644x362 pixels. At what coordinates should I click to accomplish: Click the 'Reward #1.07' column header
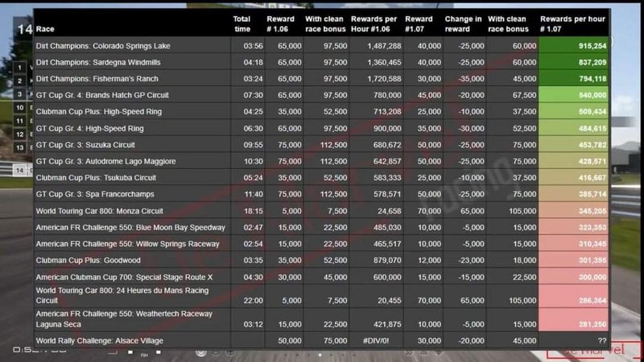point(419,24)
